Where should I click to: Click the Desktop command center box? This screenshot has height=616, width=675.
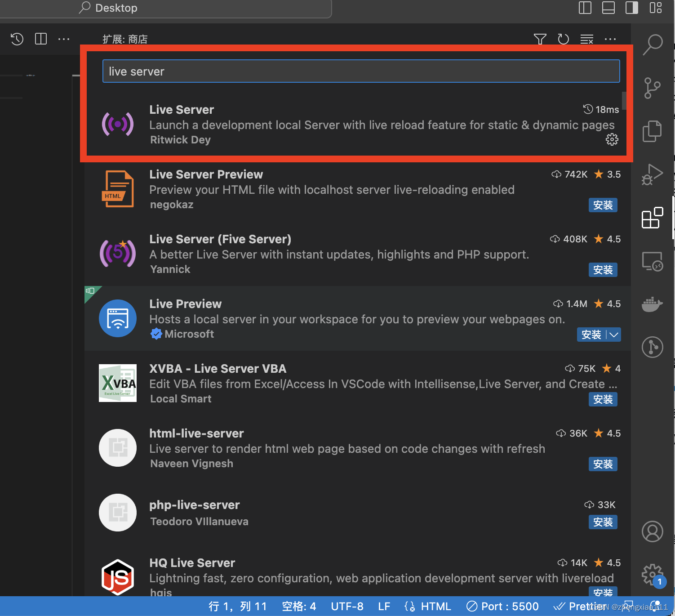[x=166, y=8]
